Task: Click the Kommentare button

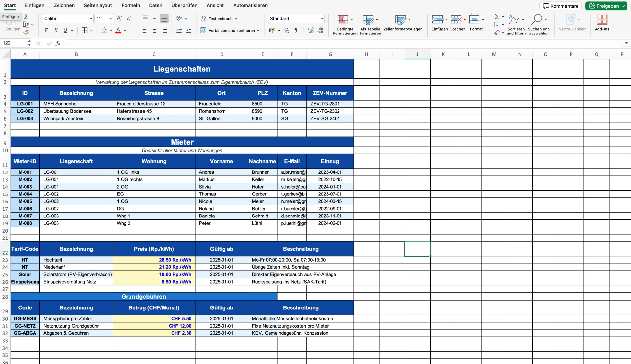Action: (561, 6)
